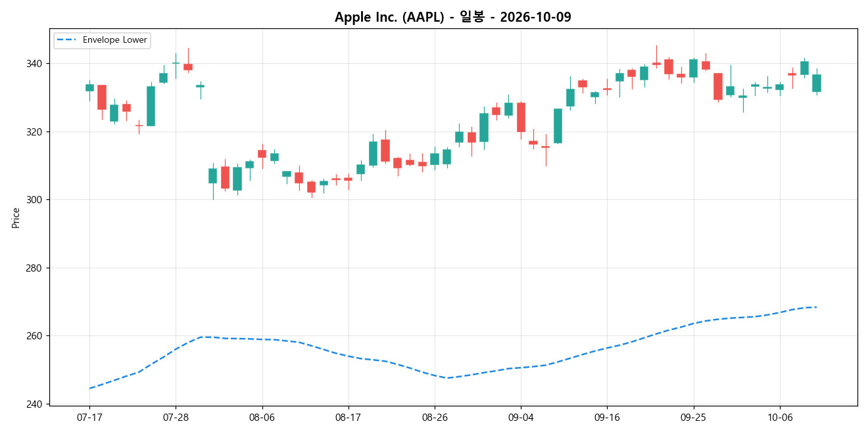Click the end point of the Envelope Lower line
The image size is (868, 434).
pyautogui.click(x=816, y=307)
